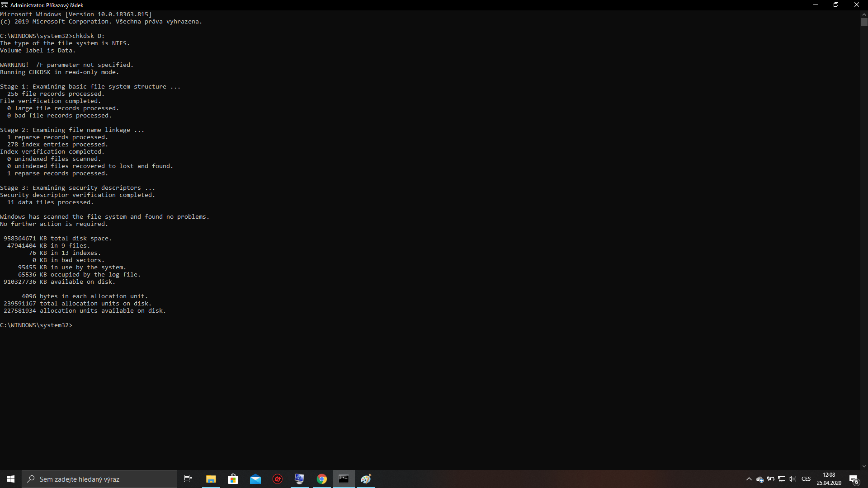This screenshot has height=488, width=868.
Task: Open the Windows Start menu
Action: (x=11, y=479)
